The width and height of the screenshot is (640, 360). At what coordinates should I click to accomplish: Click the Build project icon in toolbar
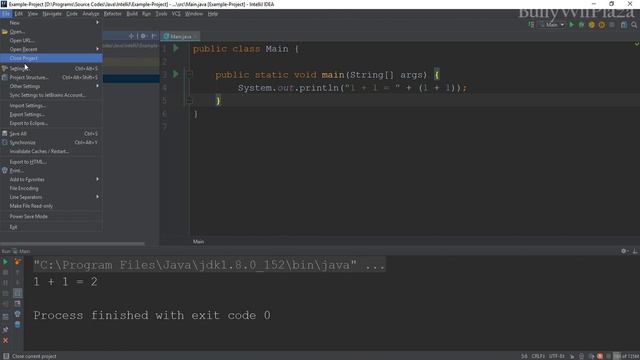pos(531,25)
